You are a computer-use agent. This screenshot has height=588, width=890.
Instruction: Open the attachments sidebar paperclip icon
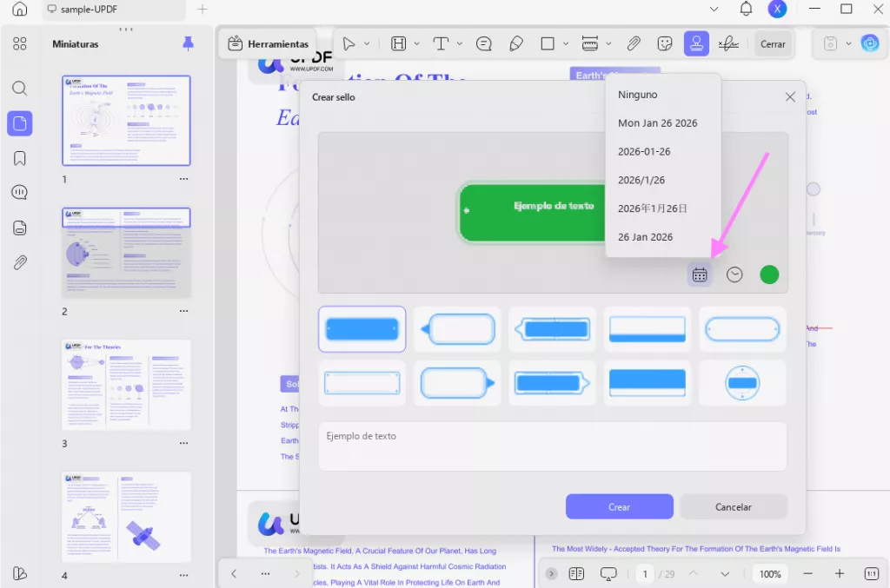[19, 262]
